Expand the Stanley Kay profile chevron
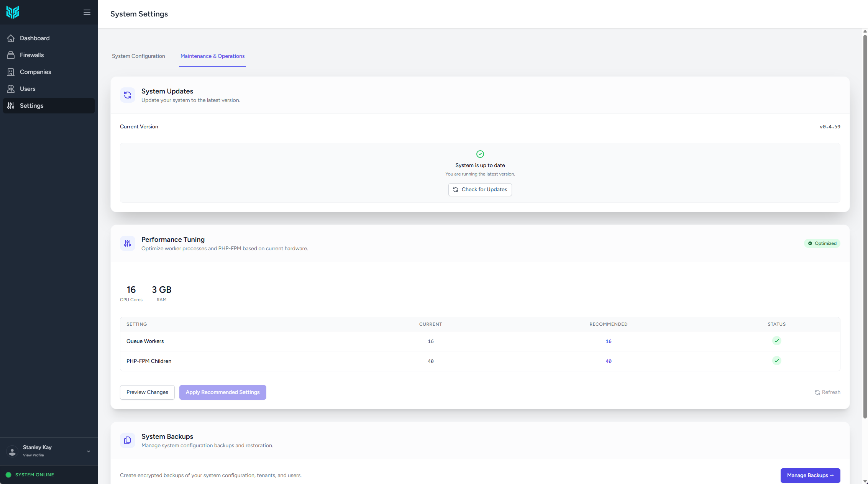Image resolution: width=868 pixels, height=484 pixels. [x=89, y=451]
